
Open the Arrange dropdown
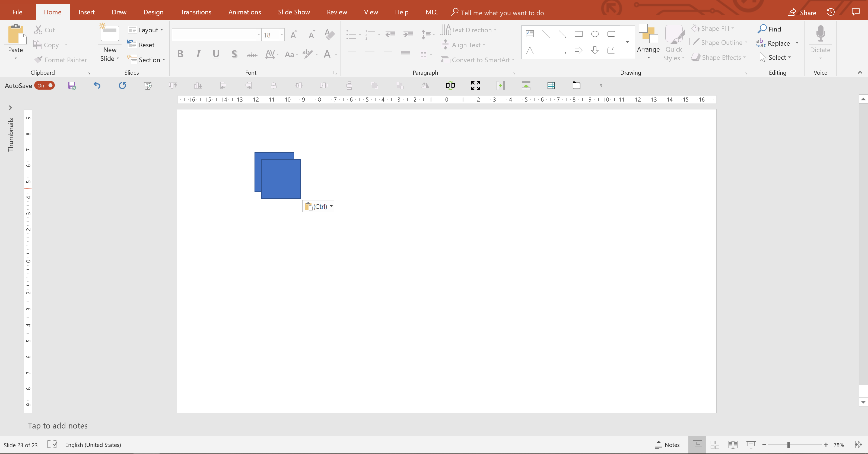(x=648, y=43)
